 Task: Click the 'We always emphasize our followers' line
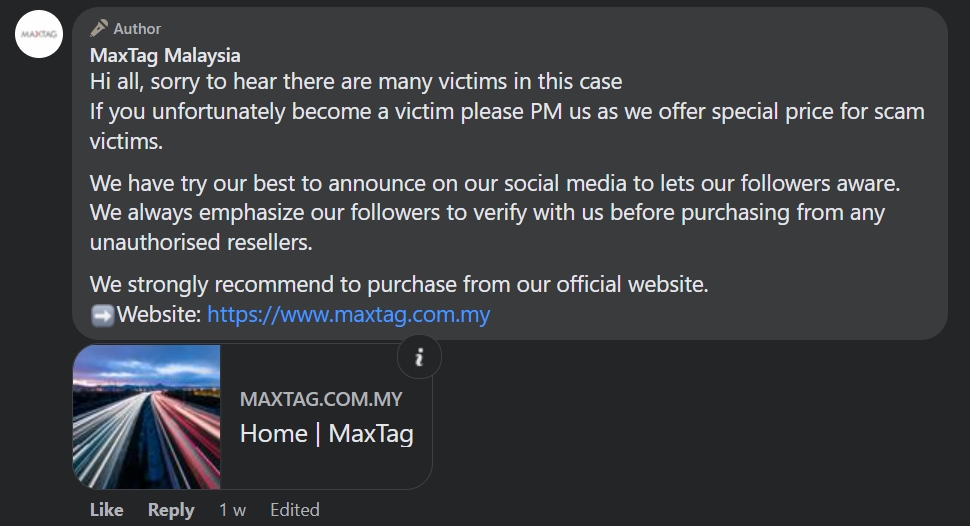pos(487,213)
